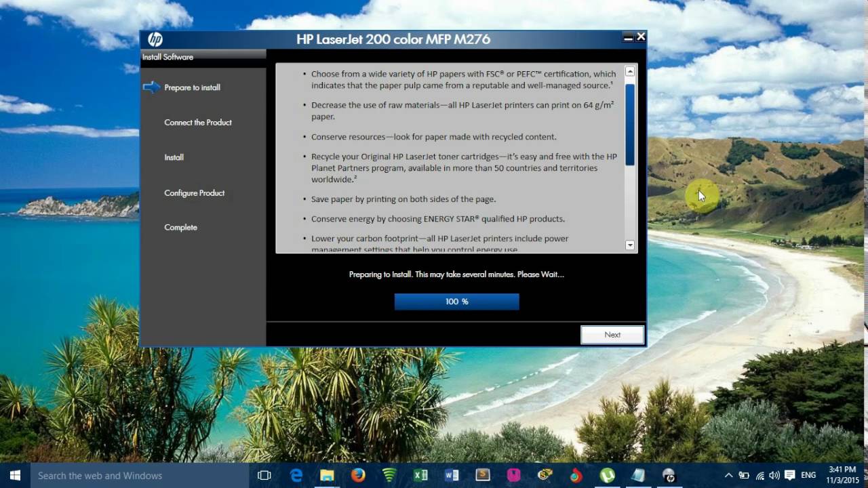The image size is (868, 488).
Task: Select the Connect the Product step
Action: (x=198, y=123)
